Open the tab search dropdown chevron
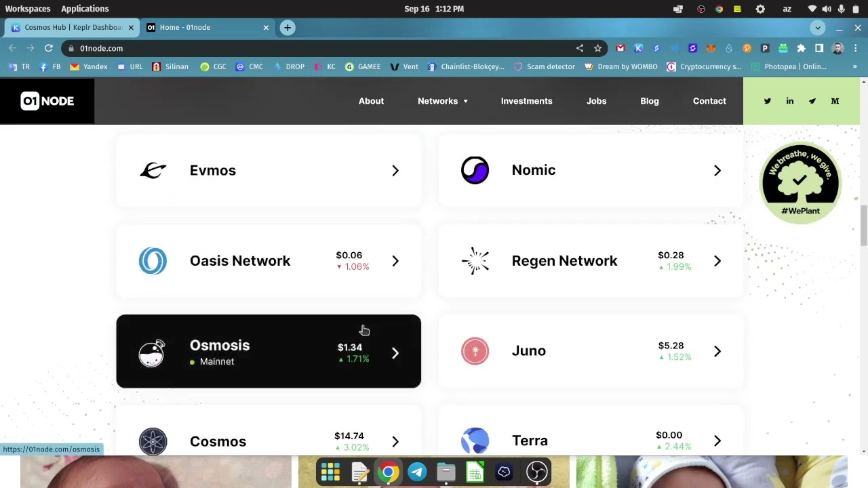This screenshot has height=488, width=868. (818, 28)
